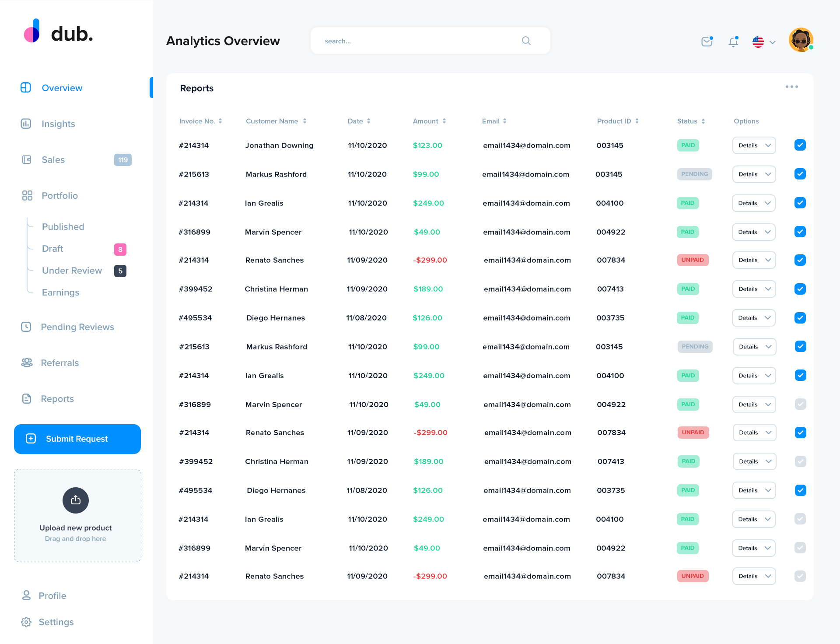Image resolution: width=840 pixels, height=644 pixels.
Task: Click the Submit Request button
Action: coord(77,439)
